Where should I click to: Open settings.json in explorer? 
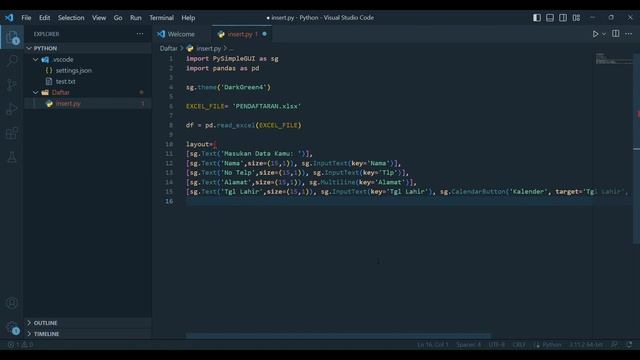click(x=73, y=70)
